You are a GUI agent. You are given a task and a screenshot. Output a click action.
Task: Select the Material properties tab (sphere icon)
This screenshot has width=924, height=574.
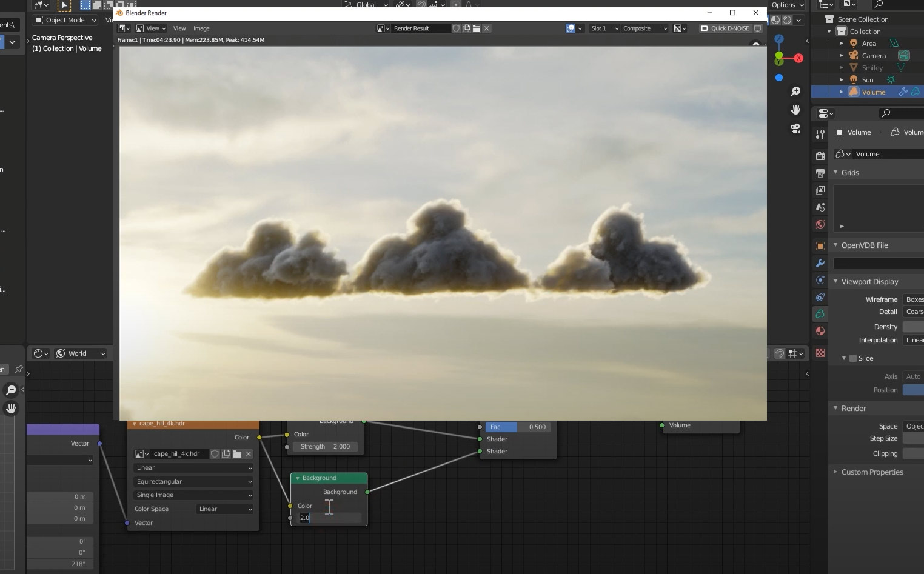820,331
